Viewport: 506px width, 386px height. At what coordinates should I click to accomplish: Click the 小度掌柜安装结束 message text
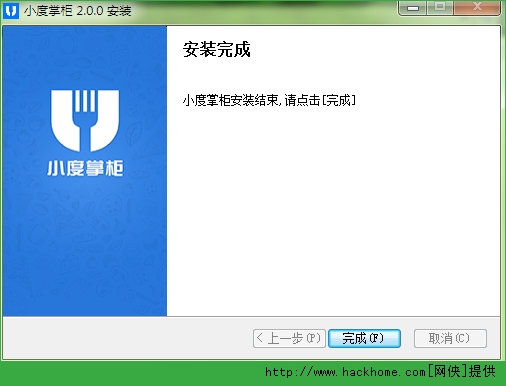point(269,100)
